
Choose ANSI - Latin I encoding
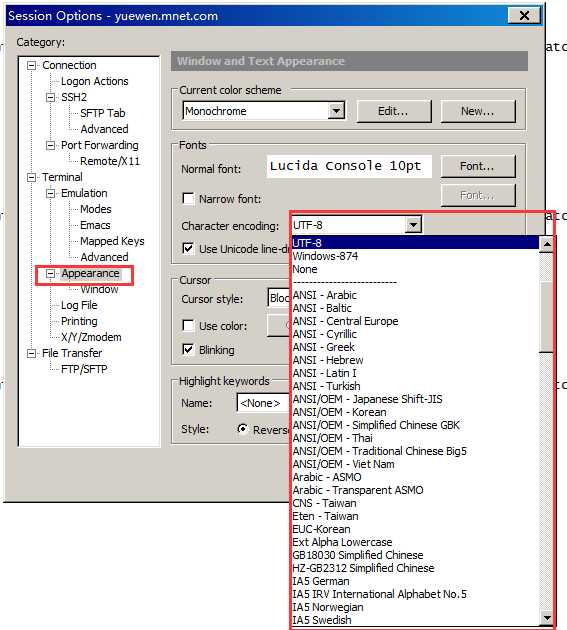[415, 373]
